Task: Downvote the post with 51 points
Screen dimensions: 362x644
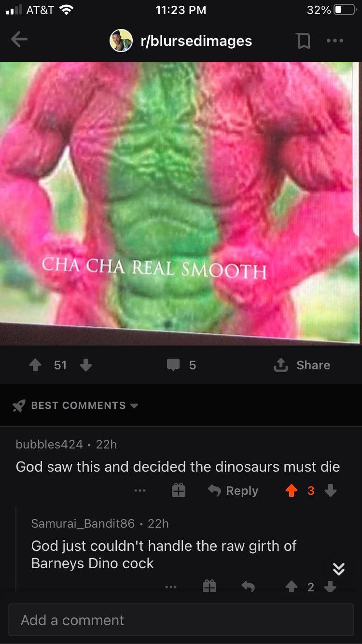Action: coord(85,365)
